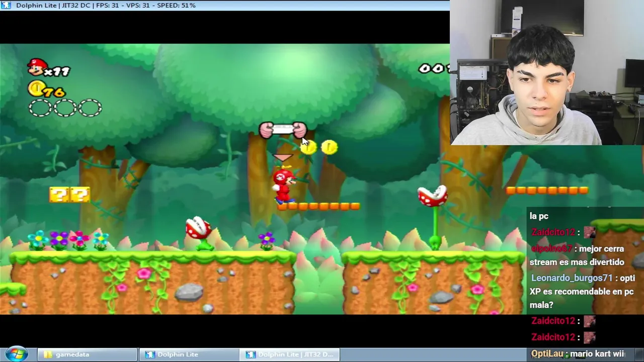Viewport: 644px width, 362px height.
Task: Click the elpoino67 chat username
Action: point(552,248)
